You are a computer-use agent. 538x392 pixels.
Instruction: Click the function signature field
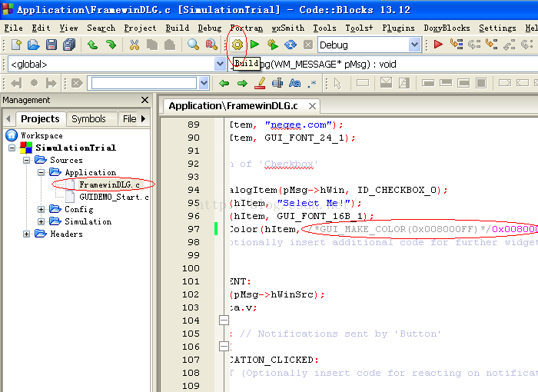384,65
